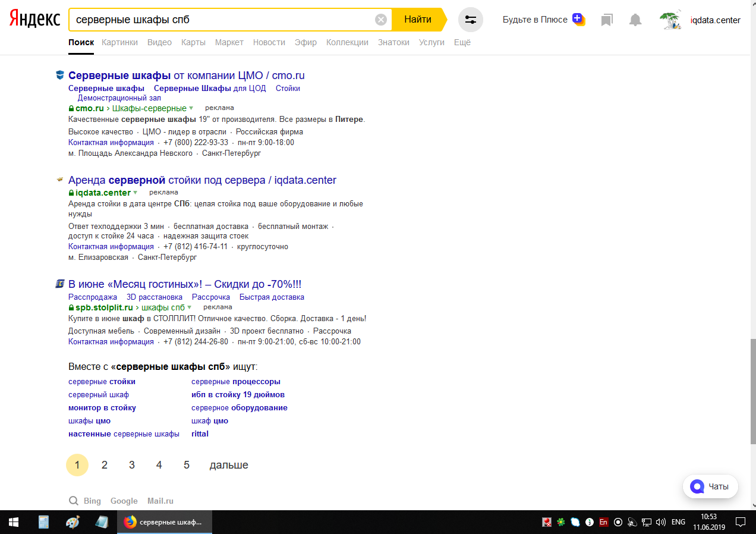Click the iqdata.center result favicon
756x534 pixels.
coord(59,180)
